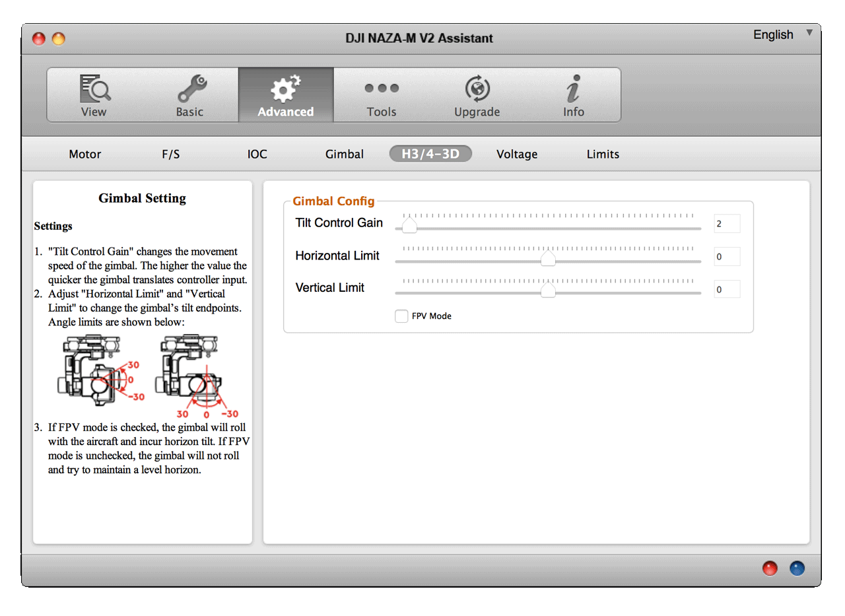Click the "Tilt Control Gain" label
This screenshot has height=616, width=845.
(x=339, y=223)
